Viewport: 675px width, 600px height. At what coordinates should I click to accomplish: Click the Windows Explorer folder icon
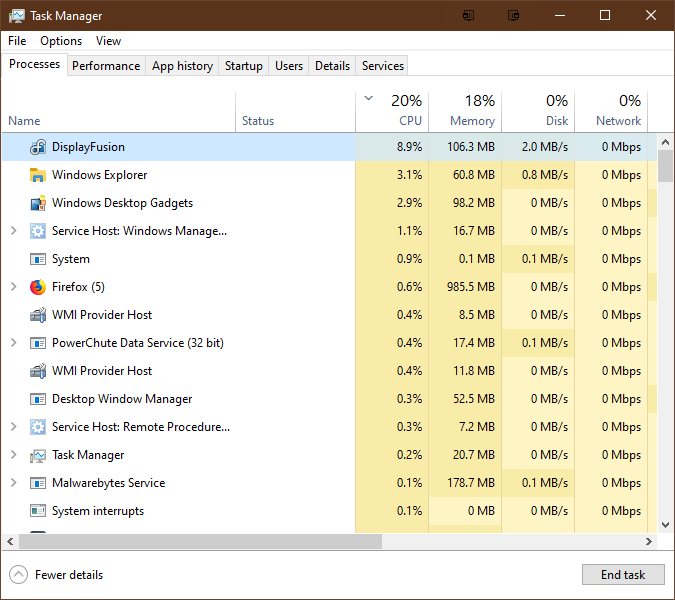(38, 175)
